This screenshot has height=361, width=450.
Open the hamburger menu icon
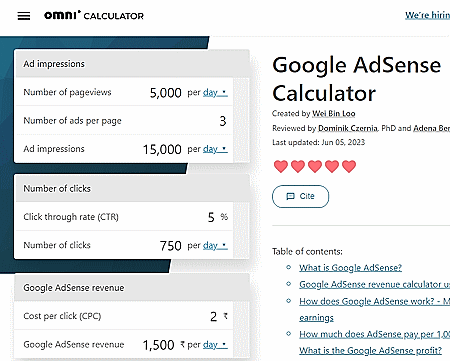(24, 16)
